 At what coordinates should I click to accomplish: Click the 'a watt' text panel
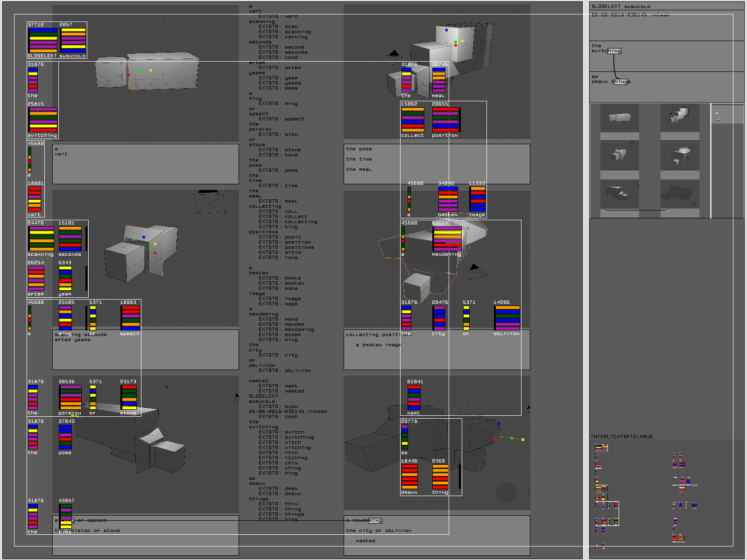145,164
